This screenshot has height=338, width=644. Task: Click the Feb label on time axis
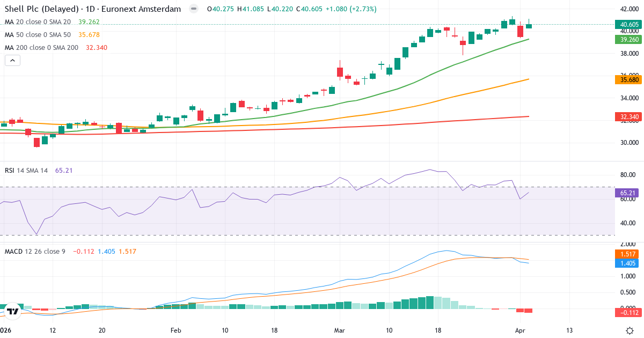(x=175, y=330)
